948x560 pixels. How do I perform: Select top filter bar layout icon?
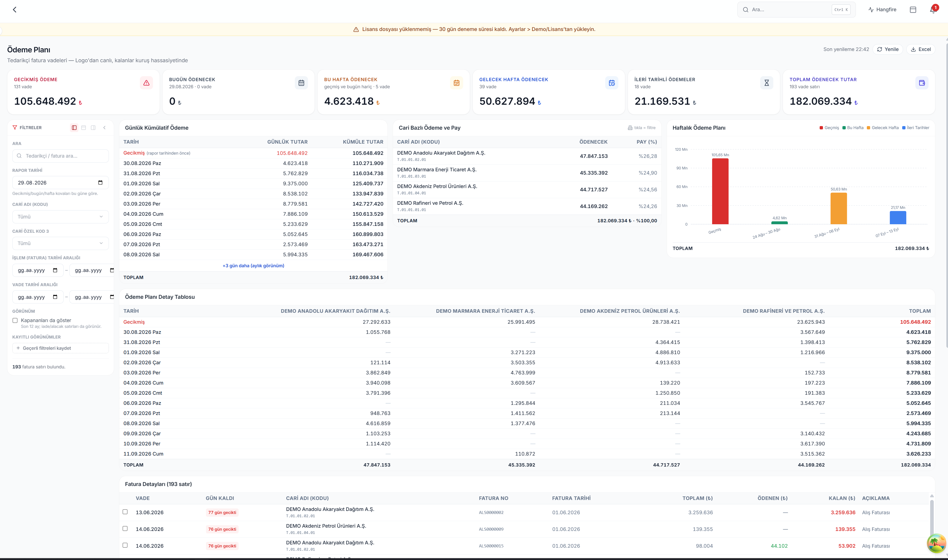coord(84,127)
